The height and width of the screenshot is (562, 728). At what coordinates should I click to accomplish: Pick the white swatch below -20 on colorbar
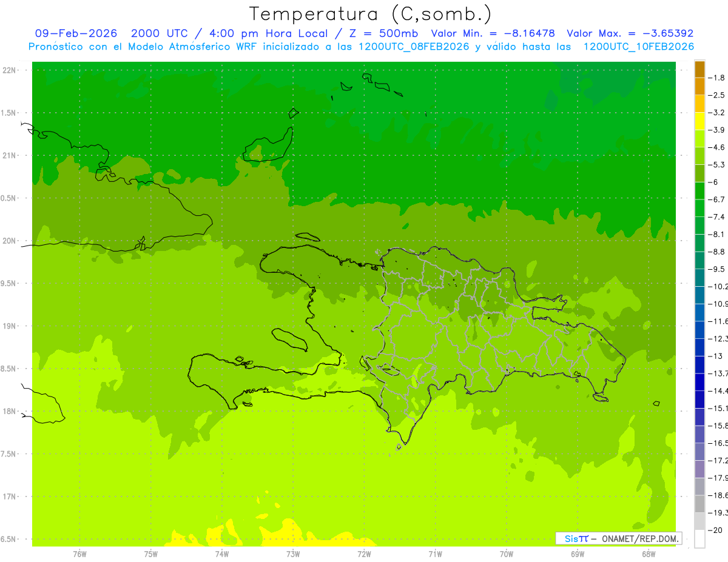click(x=699, y=539)
